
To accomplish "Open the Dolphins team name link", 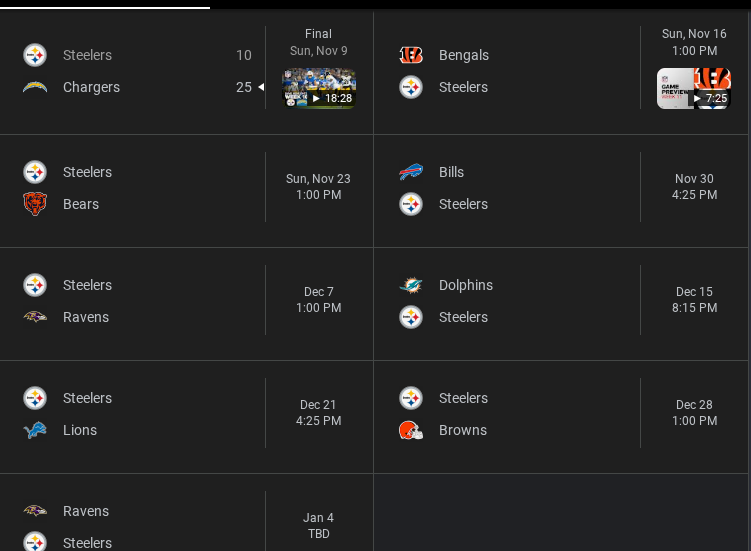I will (465, 285).
